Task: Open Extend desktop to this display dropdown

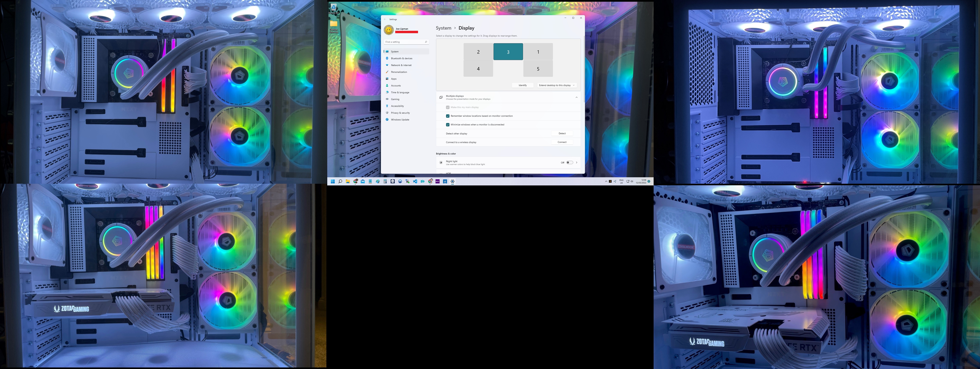Action: 557,85
